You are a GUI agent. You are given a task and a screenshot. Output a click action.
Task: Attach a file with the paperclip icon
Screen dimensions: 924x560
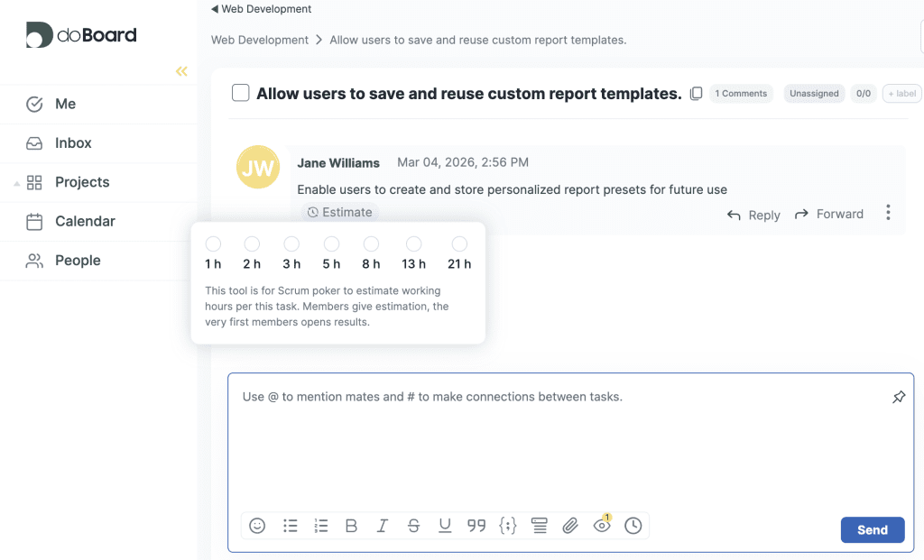point(570,526)
